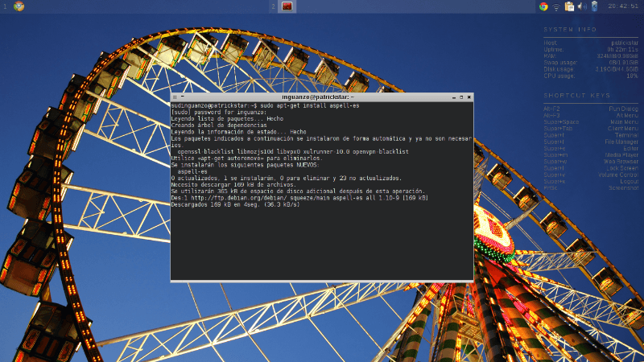
Task: Click the 'SYSTEM INFO' heading on desktop
Action: click(x=570, y=30)
